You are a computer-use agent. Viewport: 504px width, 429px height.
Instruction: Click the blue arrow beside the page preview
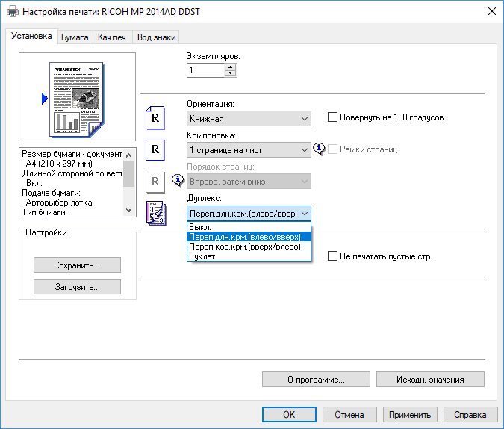point(44,98)
